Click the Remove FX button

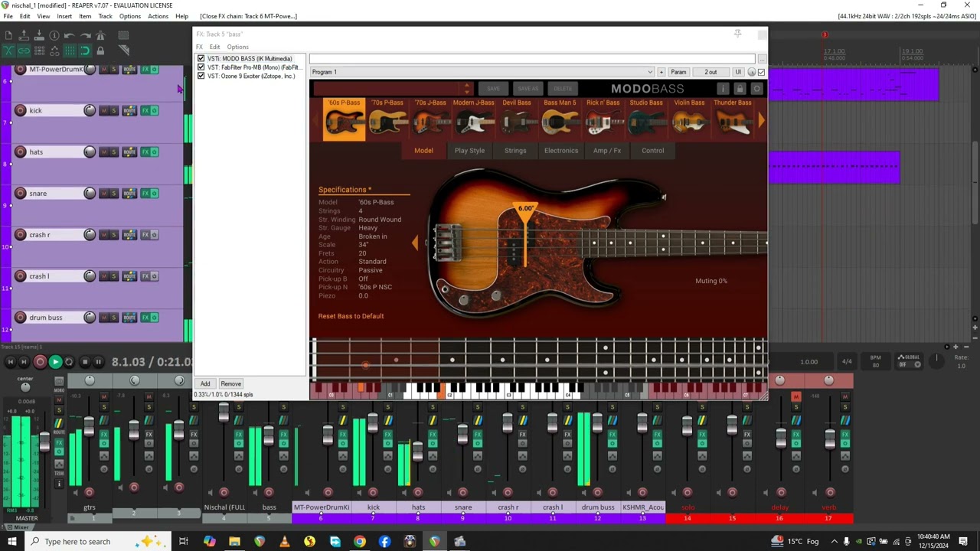(230, 384)
